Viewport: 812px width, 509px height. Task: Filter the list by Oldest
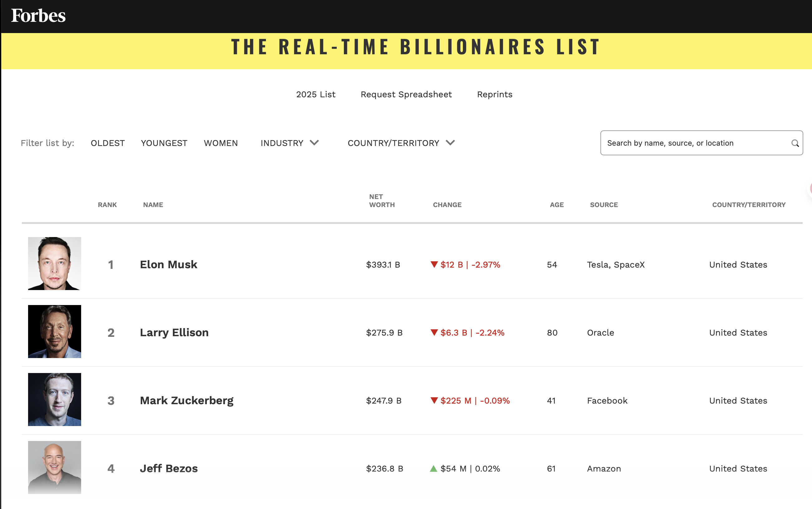(x=107, y=143)
